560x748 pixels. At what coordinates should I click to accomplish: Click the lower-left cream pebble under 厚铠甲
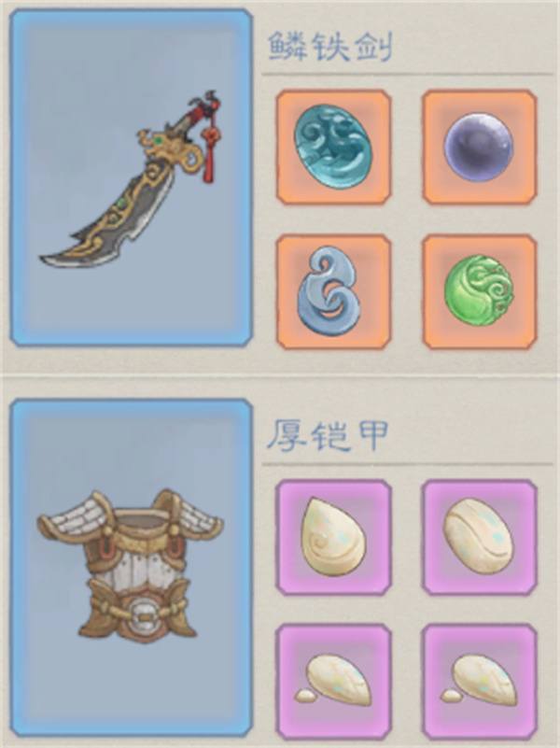[333, 681]
